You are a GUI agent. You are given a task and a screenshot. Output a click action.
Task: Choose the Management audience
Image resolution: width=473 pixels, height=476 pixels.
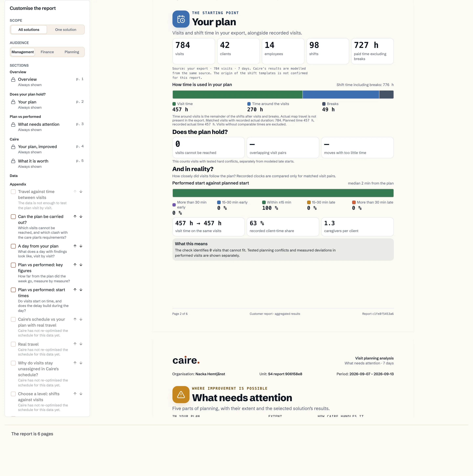coord(23,52)
